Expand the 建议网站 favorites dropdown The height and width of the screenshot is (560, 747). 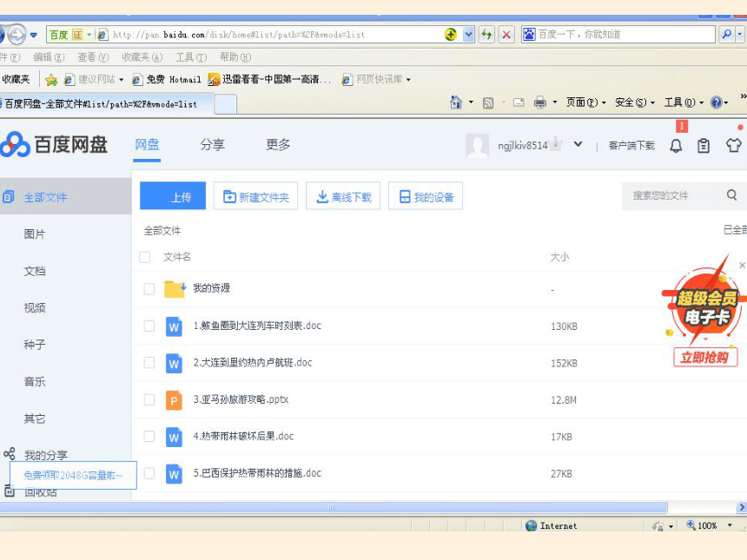coord(122,80)
